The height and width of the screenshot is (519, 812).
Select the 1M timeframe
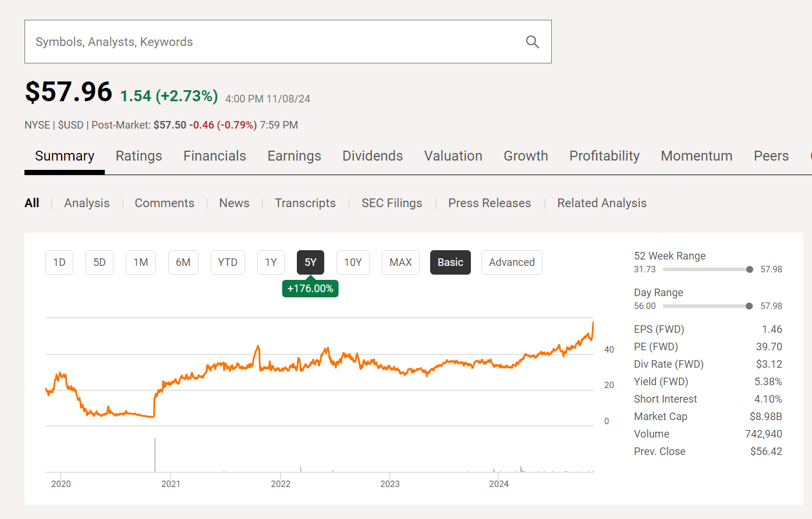tap(140, 262)
